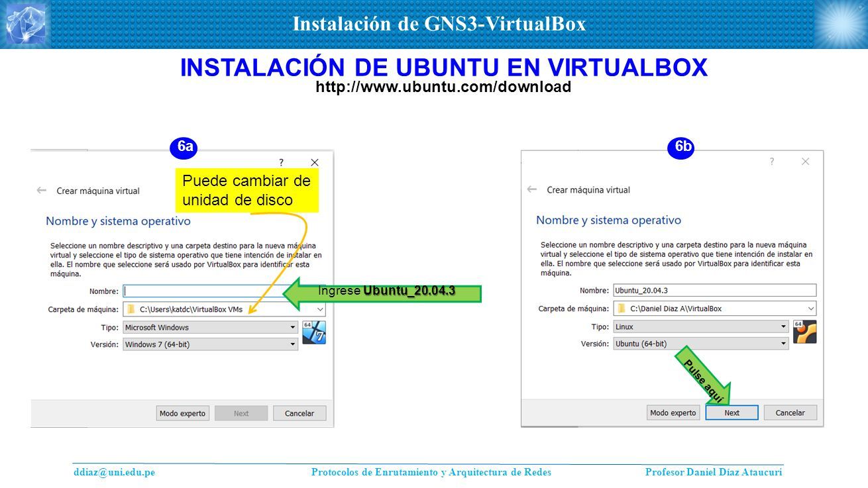868x488 pixels.
Task: Click the help question mark in dialog 6b
Action: tap(771, 162)
